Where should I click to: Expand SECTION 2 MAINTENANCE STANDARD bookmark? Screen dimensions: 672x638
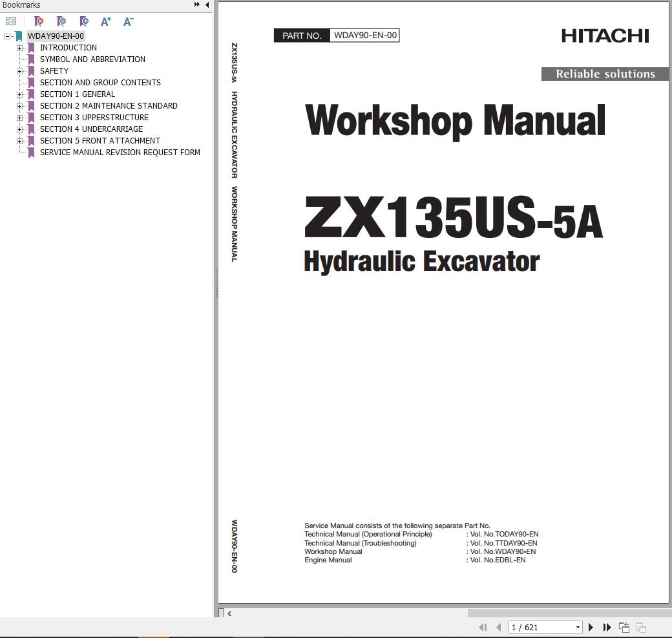pyautogui.click(x=20, y=106)
